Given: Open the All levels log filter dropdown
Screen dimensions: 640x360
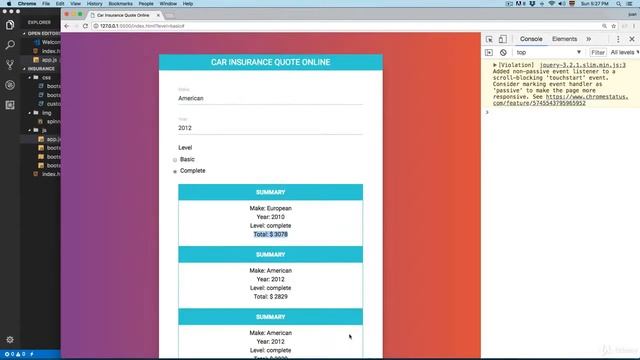Looking at the screenshot, I should [624, 53].
